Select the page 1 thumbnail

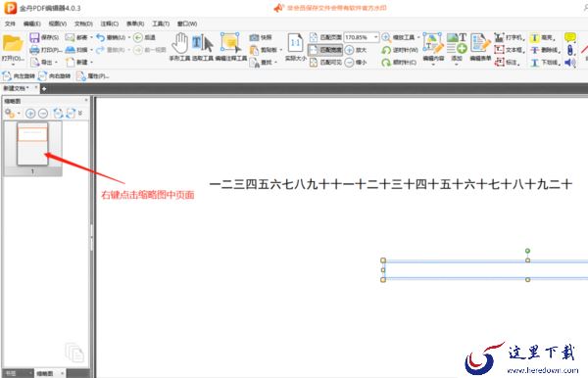32,144
